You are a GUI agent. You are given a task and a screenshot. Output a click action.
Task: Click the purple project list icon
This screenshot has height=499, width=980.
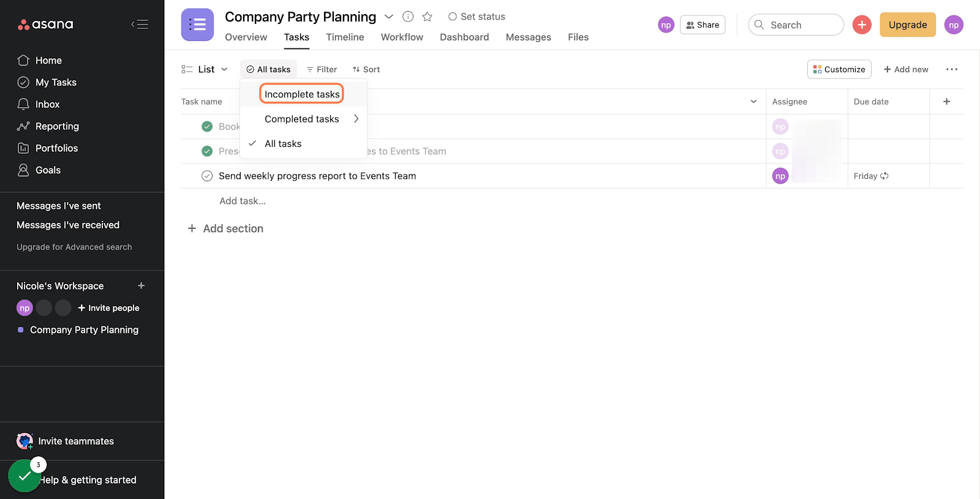(x=197, y=24)
